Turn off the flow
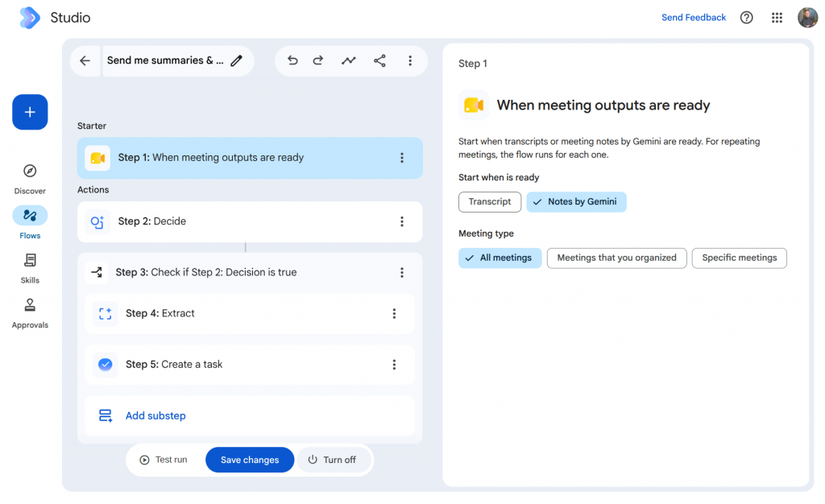Image resolution: width=825 pixels, height=504 pixels. point(333,460)
